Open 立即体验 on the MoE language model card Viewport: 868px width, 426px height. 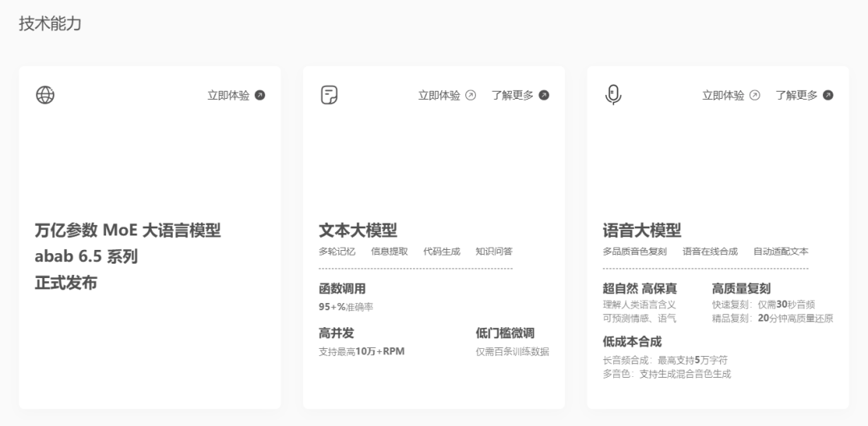coord(228,96)
